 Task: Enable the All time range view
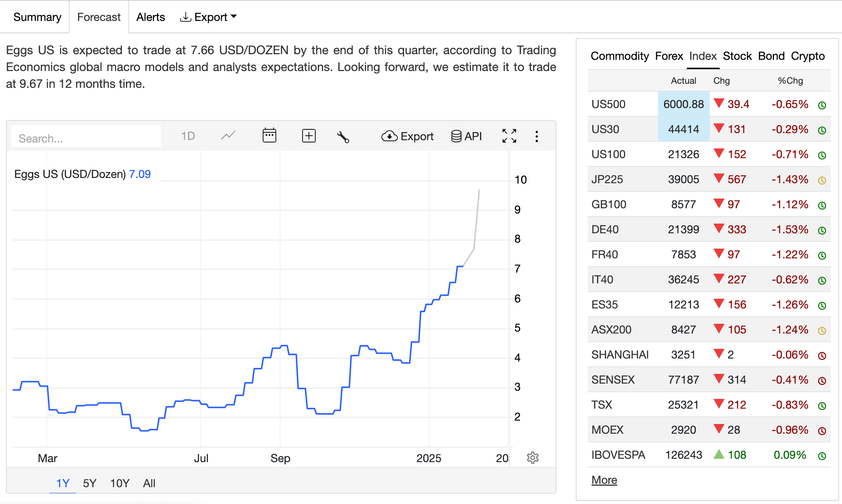point(149,483)
